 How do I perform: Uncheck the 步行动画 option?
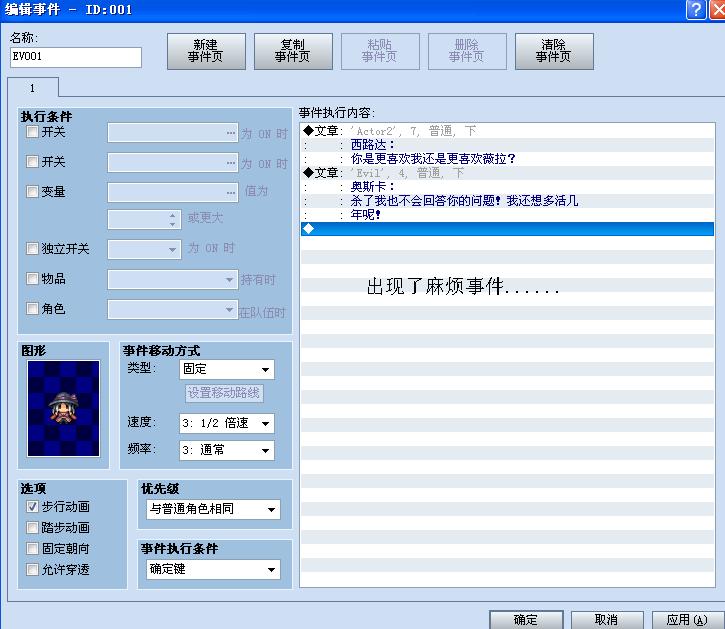coord(32,506)
